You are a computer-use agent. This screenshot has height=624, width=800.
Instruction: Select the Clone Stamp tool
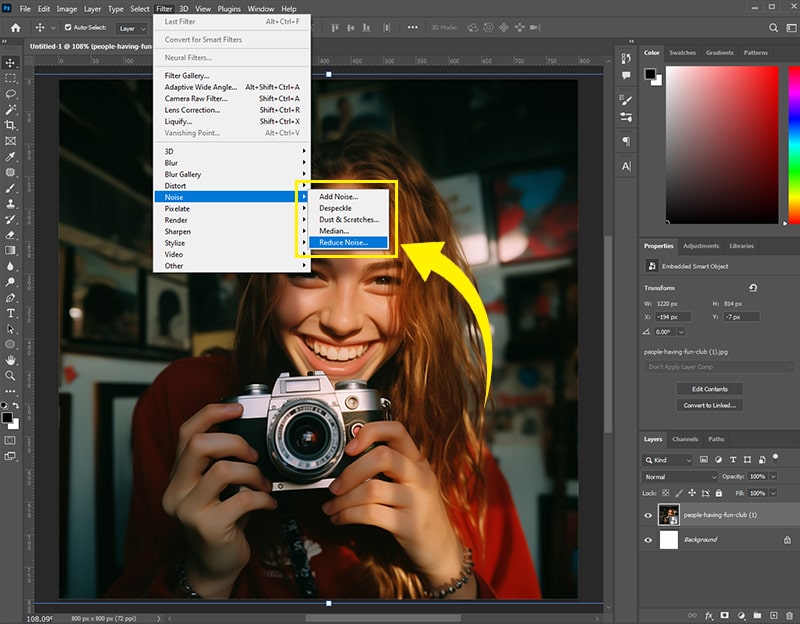point(10,204)
